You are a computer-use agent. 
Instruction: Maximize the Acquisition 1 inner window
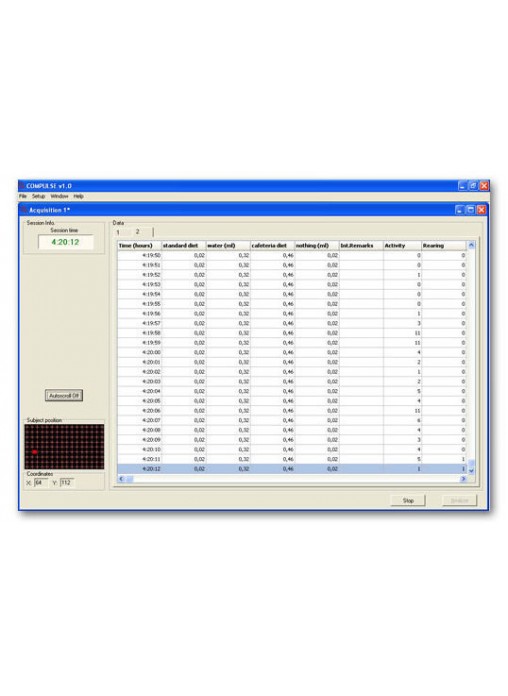tap(471, 210)
